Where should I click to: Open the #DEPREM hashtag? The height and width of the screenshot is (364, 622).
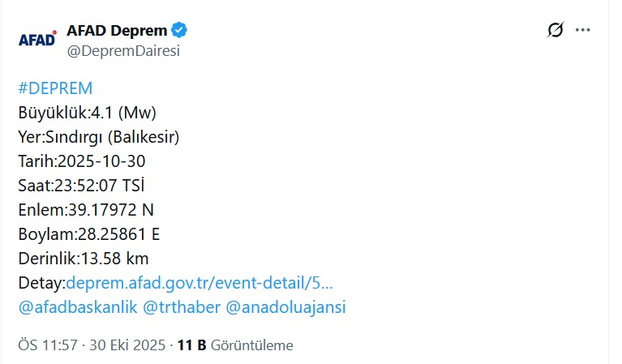55,88
